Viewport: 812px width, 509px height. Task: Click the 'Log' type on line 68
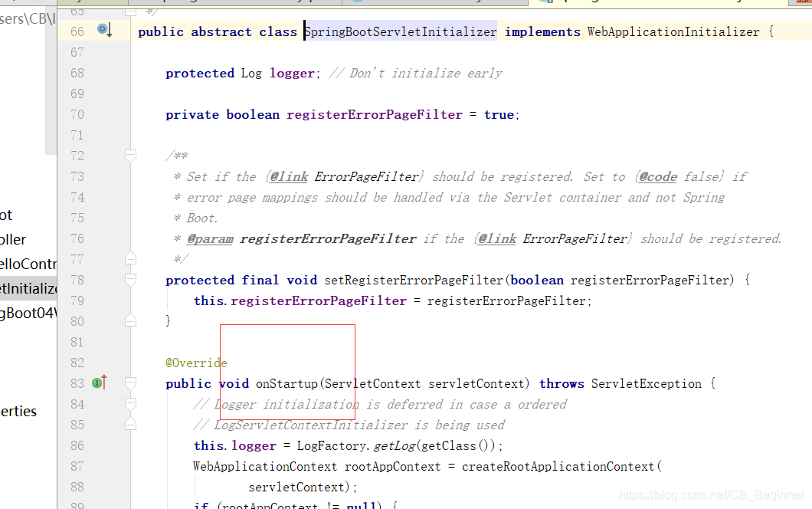coord(251,73)
